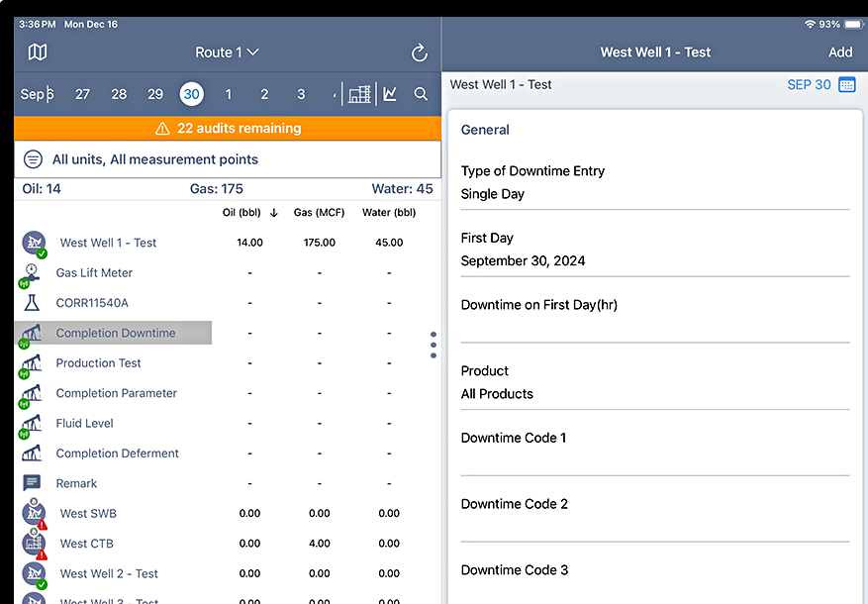Screen dimensions: 868x604
Task: Tap the 22 audits remaining banner
Action: pyautogui.click(x=226, y=128)
